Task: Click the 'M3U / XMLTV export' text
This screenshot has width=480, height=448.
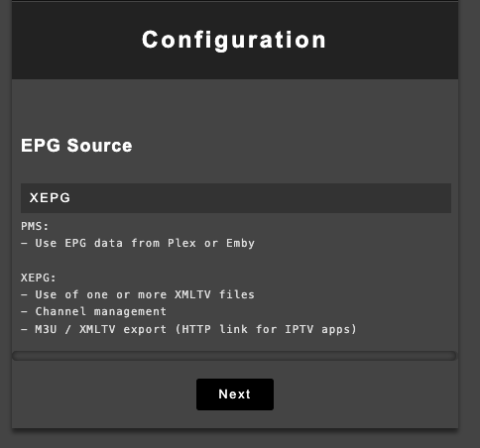Action: [101, 329]
